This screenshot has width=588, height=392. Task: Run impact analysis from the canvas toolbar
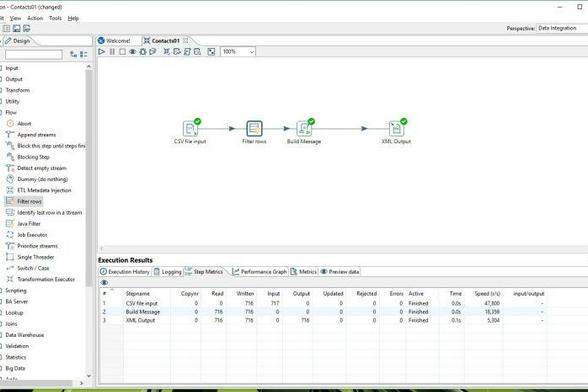coord(177,52)
